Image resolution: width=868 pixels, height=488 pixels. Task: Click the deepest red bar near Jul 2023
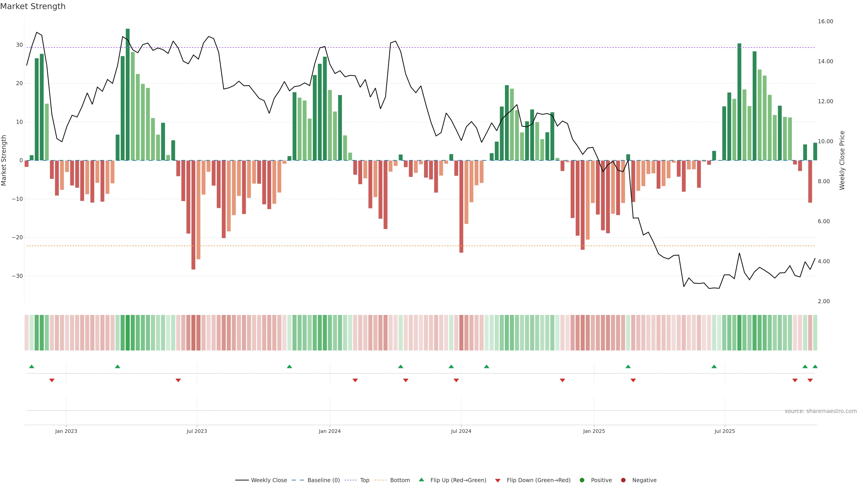pyautogui.click(x=193, y=216)
